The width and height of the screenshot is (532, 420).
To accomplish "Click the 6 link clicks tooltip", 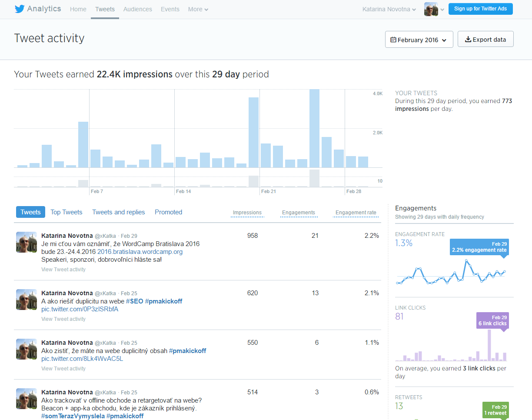I will coord(492,320).
